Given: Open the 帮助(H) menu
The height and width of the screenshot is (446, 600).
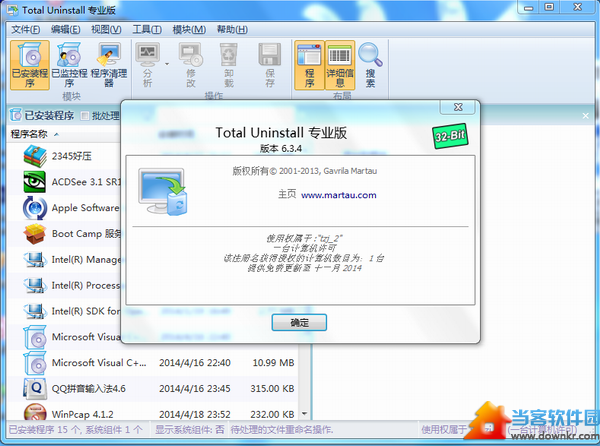Looking at the screenshot, I should [232, 29].
